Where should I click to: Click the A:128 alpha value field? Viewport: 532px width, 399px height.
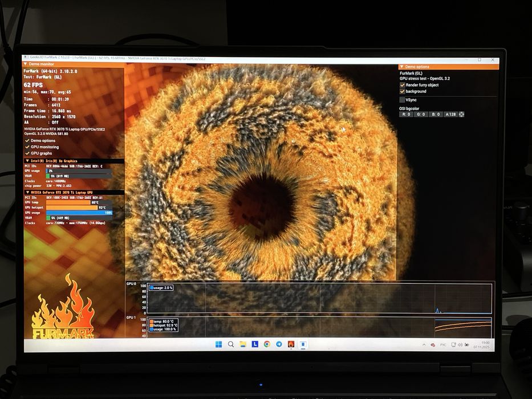(x=450, y=115)
